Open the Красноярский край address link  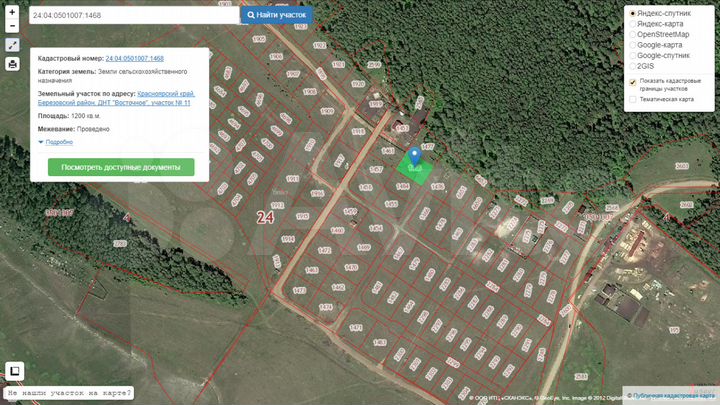point(166,94)
